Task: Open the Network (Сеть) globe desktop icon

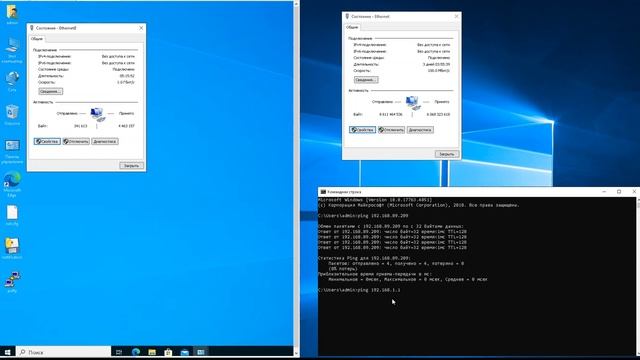Action: pos(12,81)
